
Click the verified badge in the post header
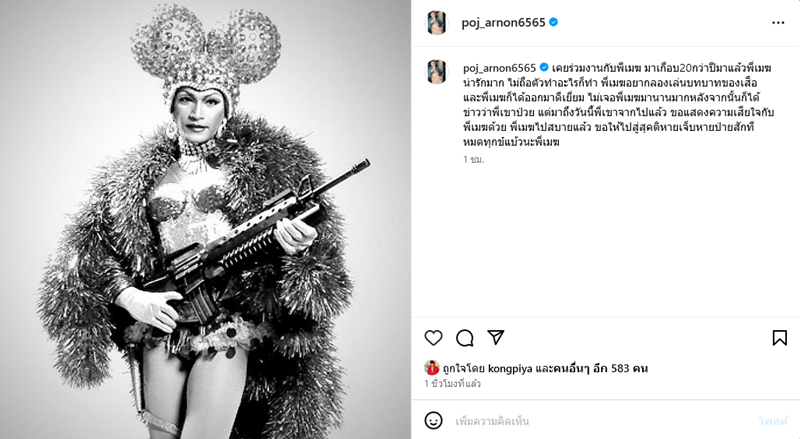(554, 22)
